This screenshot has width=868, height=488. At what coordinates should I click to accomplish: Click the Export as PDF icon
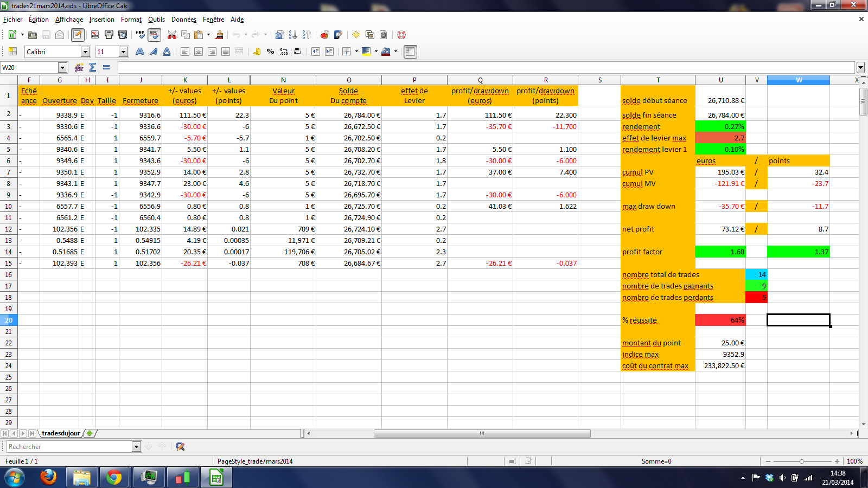95,35
